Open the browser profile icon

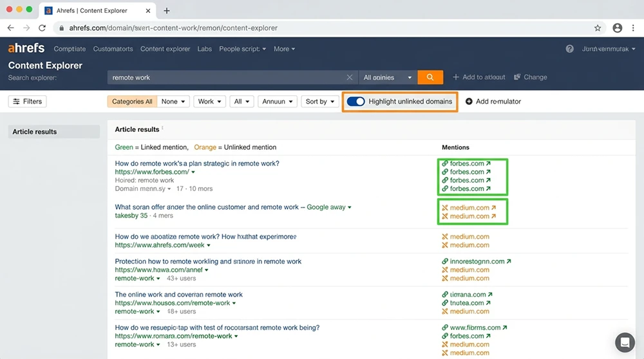(618, 28)
